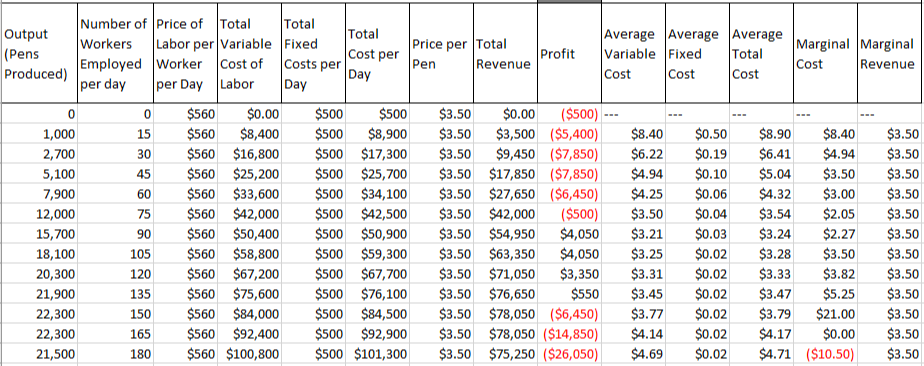Select the 'Average Variable Cost' header
This screenshot has height=366, width=924.
tap(633, 53)
